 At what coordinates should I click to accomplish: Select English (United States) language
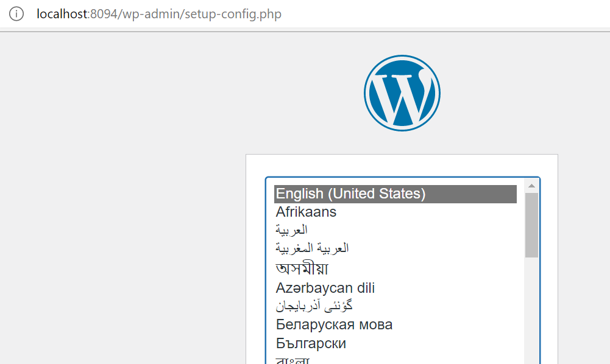click(x=395, y=194)
